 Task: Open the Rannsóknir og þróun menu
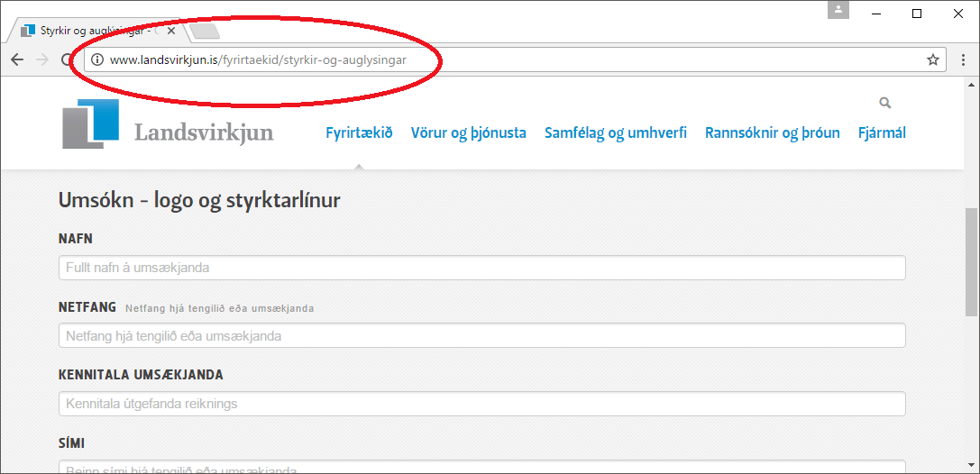click(x=773, y=133)
